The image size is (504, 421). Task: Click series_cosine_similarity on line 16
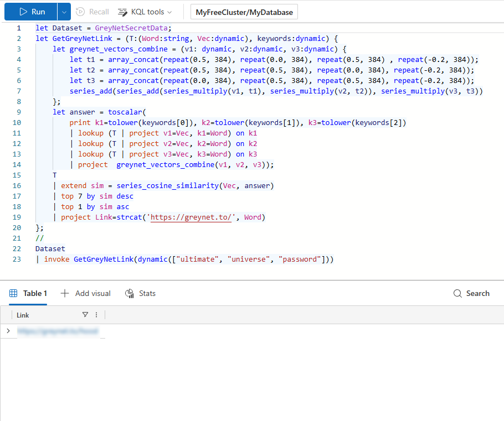pos(167,186)
